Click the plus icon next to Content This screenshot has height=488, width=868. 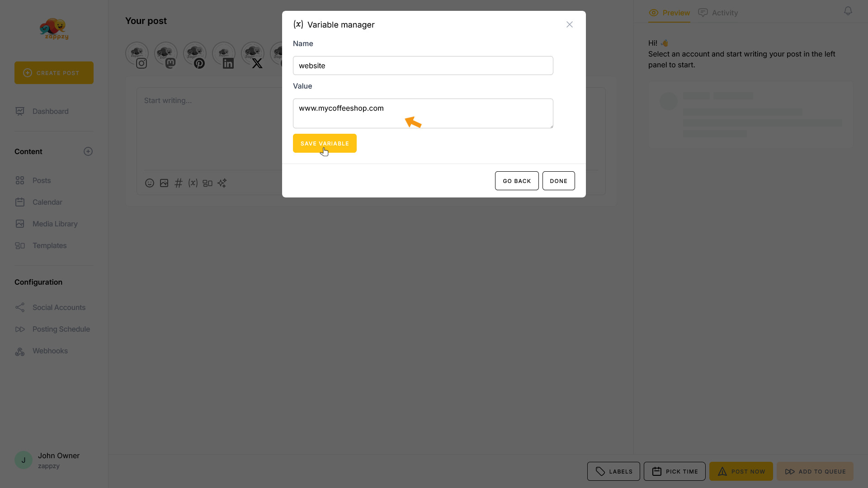88,151
